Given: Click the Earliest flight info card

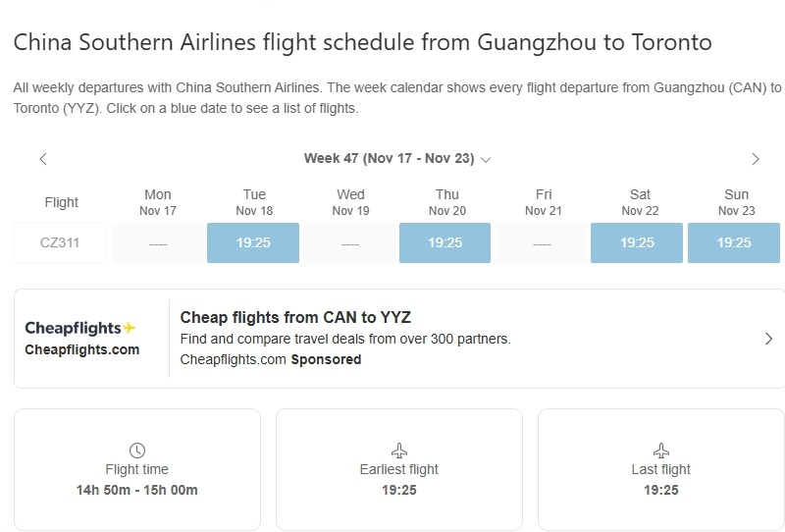Looking at the screenshot, I should click(399, 470).
